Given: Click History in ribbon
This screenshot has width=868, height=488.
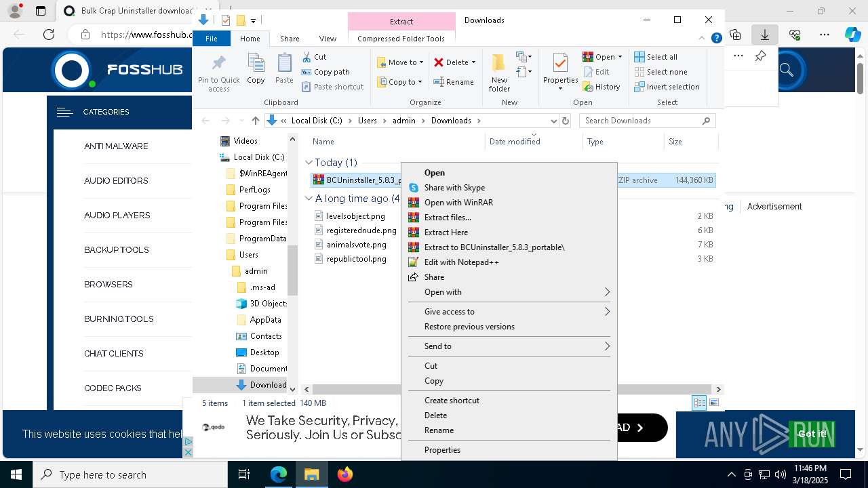Looking at the screenshot, I should click(601, 87).
